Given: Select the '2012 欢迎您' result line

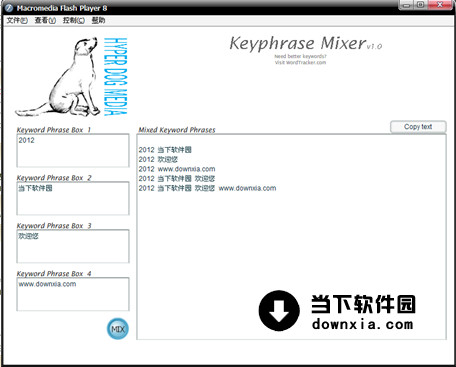Looking at the screenshot, I should click(x=158, y=159).
